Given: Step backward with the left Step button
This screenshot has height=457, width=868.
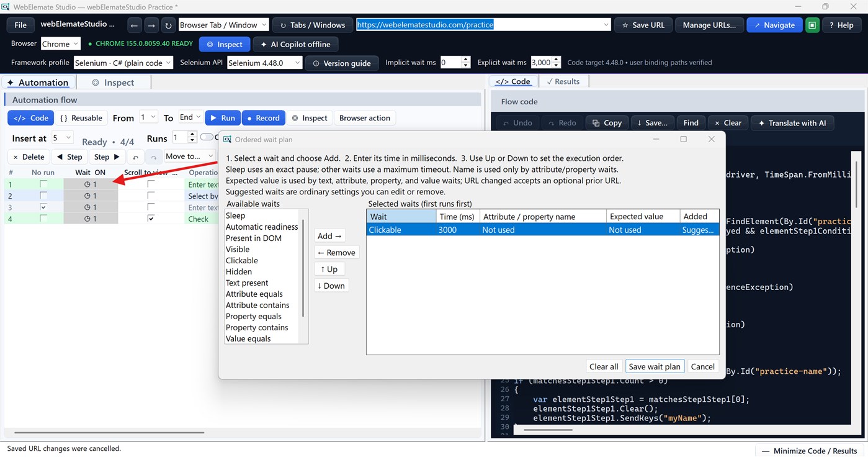Looking at the screenshot, I should point(69,157).
